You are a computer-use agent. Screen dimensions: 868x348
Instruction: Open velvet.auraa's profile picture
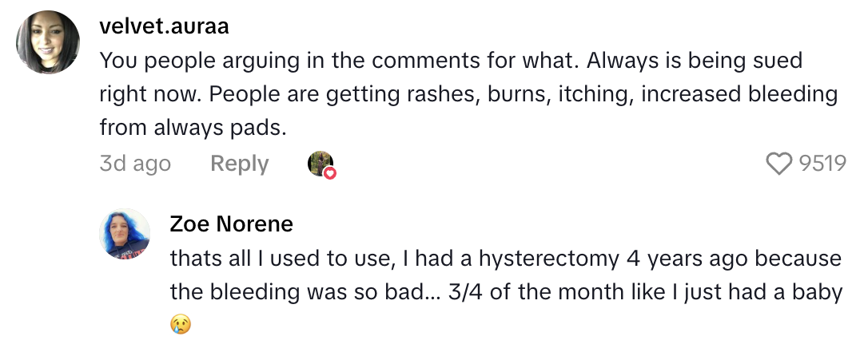[x=48, y=42]
